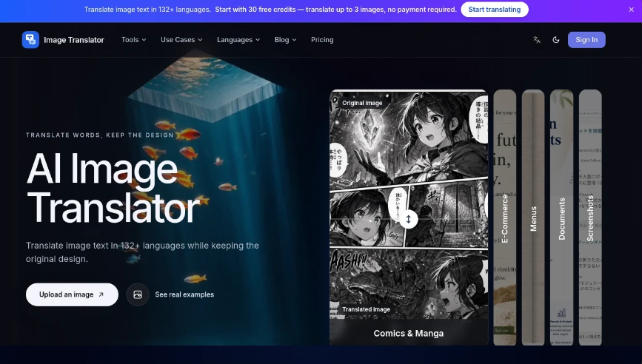The height and width of the screenshot is (364, 642).
Task: Click the AI Image Translator heading
Action: (x=113, y=188)
